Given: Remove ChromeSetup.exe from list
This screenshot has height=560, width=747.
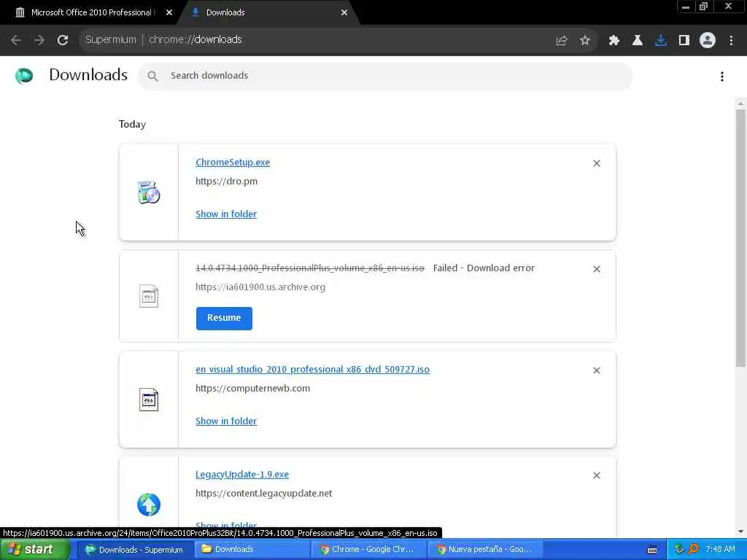Looking at the screenshot, I should pos(597,163).
